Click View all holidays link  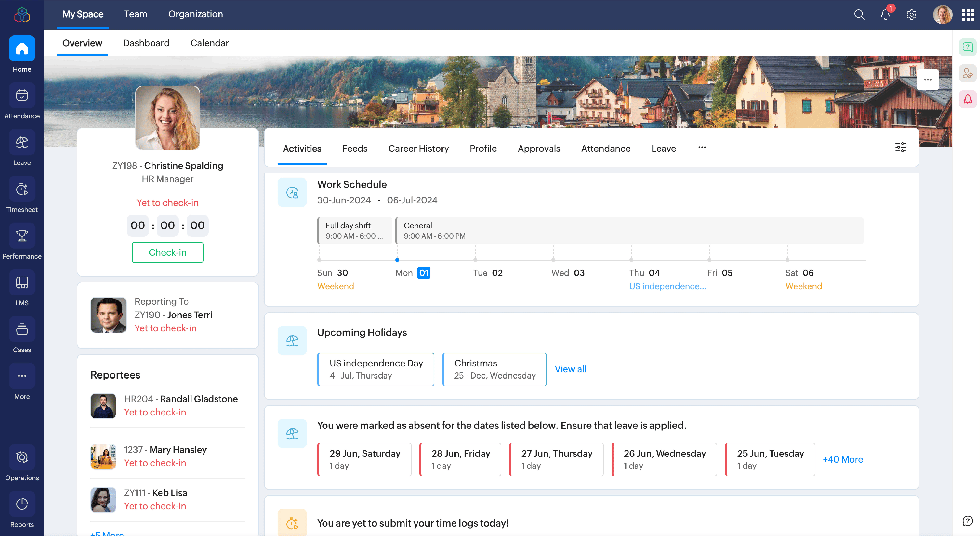pyautogui.click(x=570, y=369)
